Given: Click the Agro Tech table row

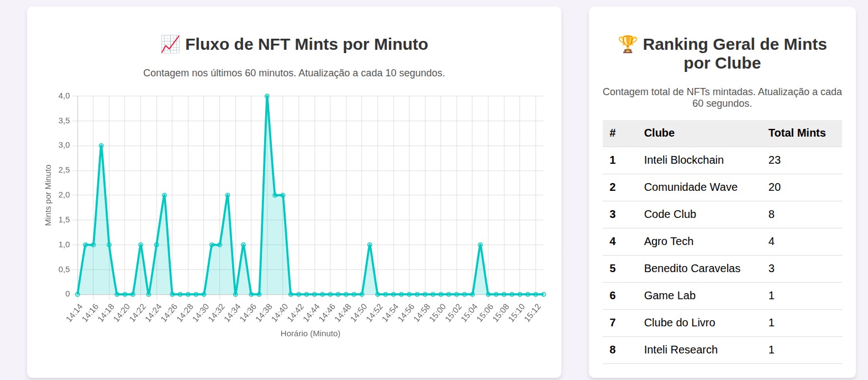Looking at the screenshot, I should tap(668, 241).
